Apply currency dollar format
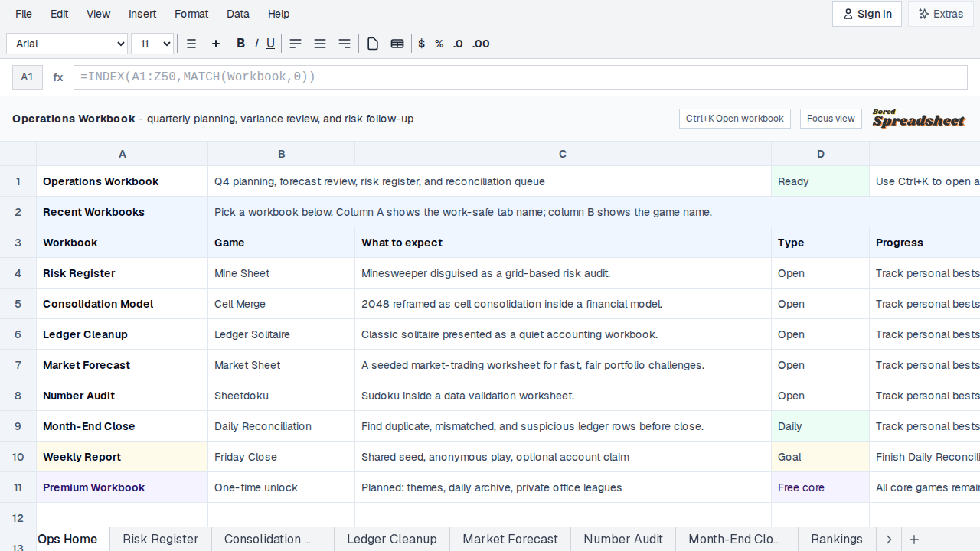This screenshot has height=551, width=980. tap(422, 44)
